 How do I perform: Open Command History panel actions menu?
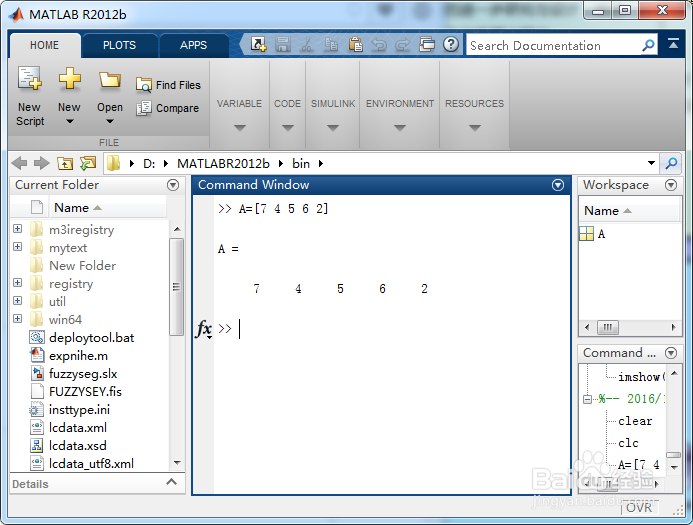click(x=671, y=353)
